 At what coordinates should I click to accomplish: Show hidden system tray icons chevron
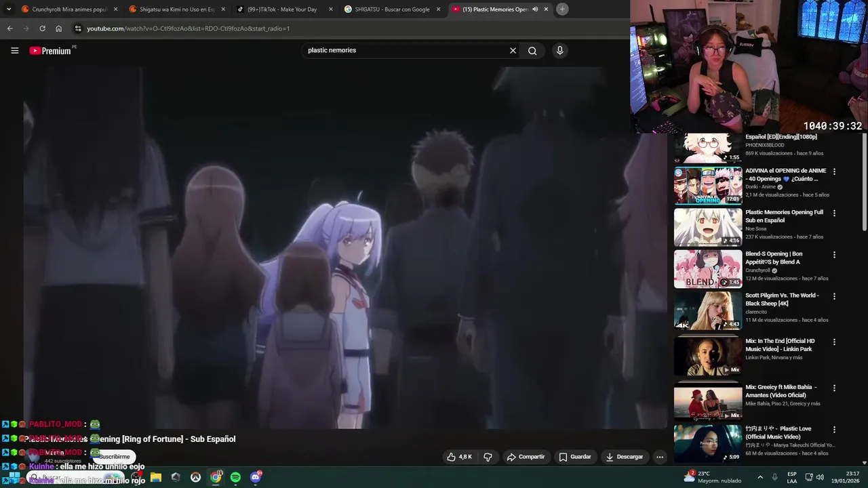pos(759,477)
